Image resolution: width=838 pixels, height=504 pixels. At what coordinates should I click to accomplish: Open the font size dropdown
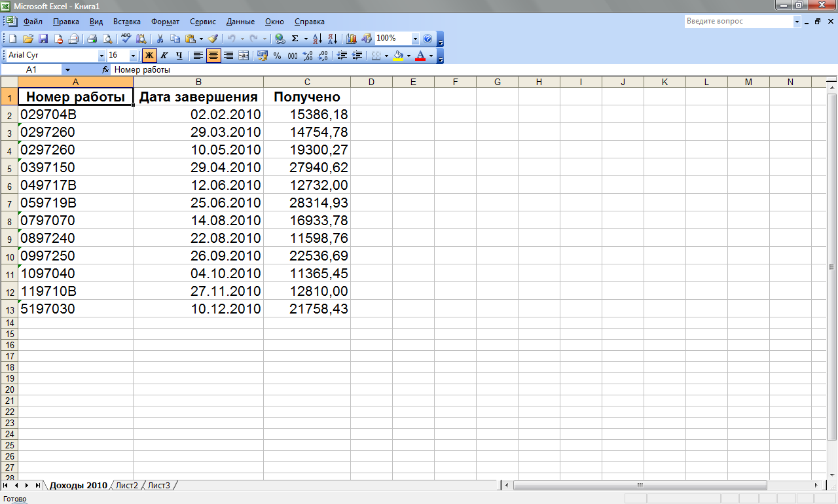[x=134, y=56]
